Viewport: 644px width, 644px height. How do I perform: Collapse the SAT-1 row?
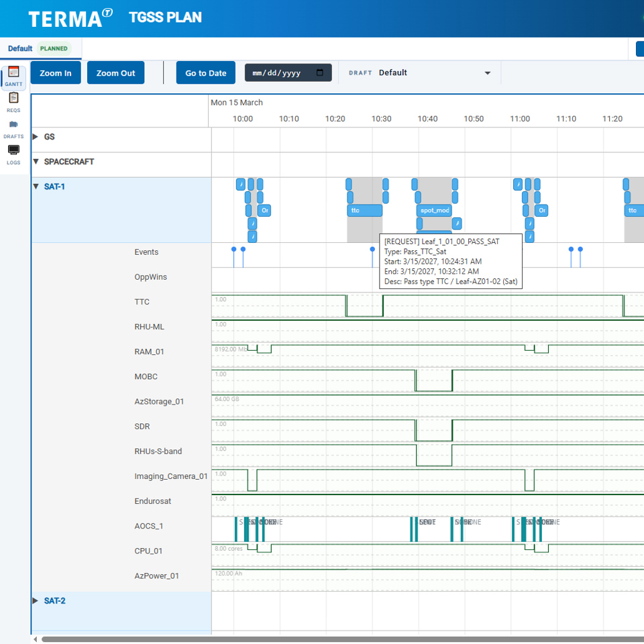(36, 186)
